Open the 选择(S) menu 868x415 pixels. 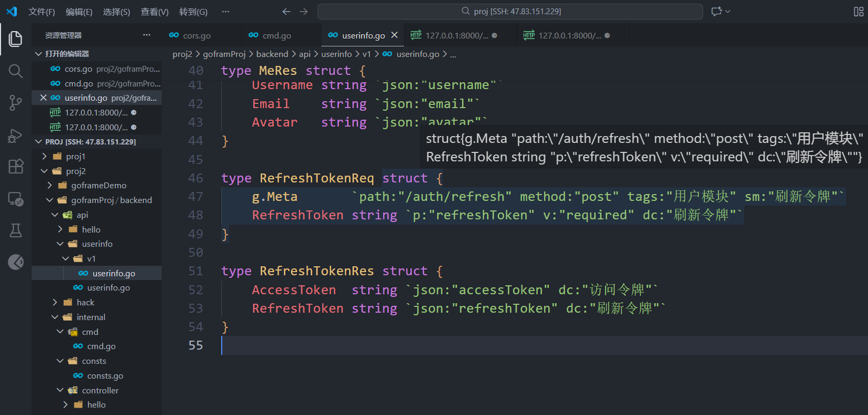(x=116, y=12)
